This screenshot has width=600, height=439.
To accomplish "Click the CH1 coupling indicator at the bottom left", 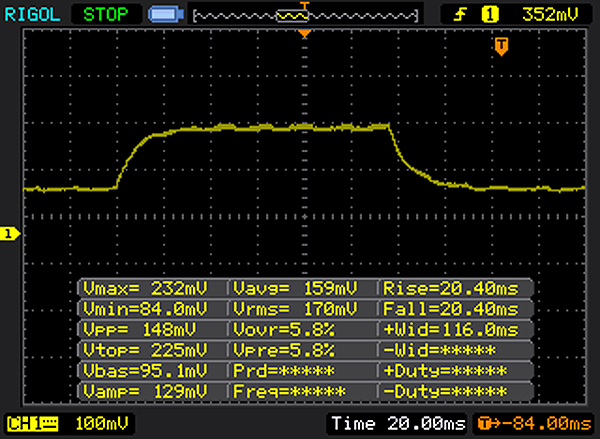I will (33, 424).
